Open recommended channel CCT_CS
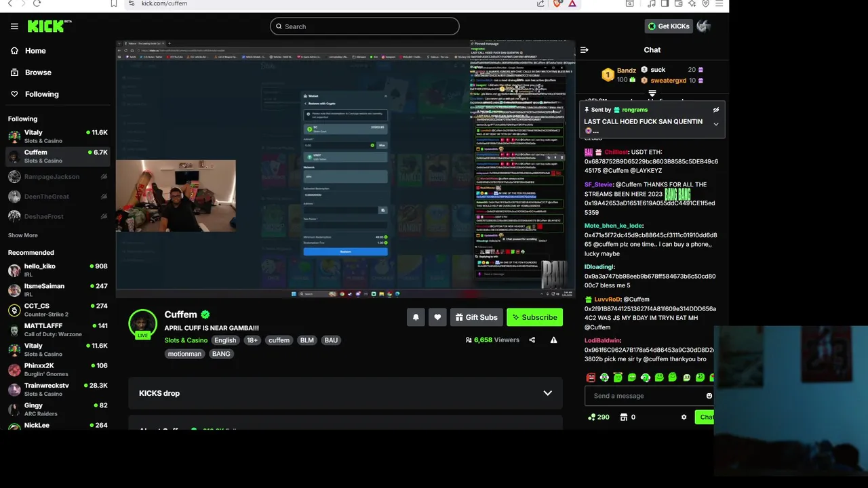 tap(58, 310)
